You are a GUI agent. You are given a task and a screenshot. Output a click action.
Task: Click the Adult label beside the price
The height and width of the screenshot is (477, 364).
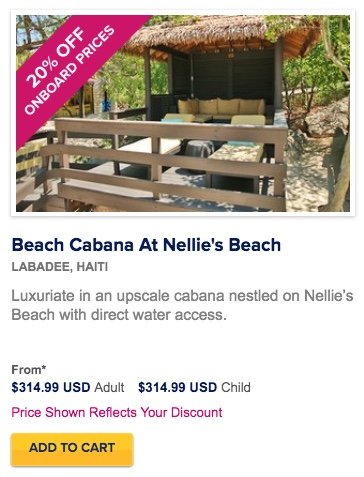click(109, 387)
